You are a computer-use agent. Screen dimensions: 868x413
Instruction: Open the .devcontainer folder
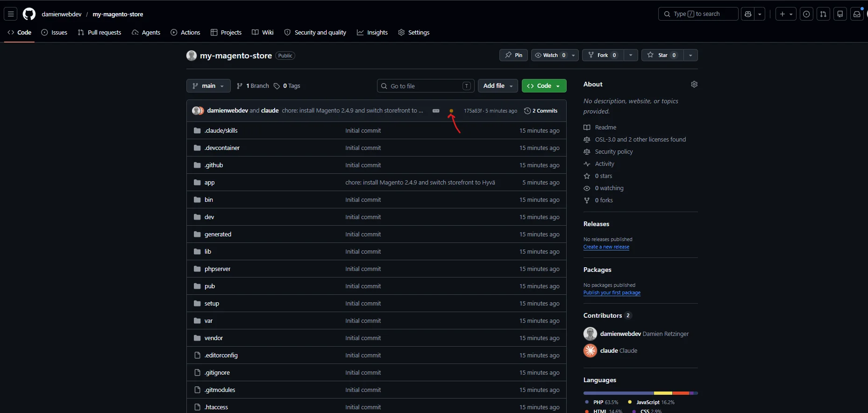[x=222, y=148]
